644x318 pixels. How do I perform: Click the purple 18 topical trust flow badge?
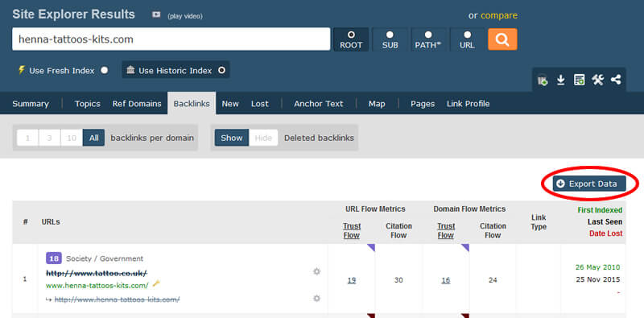[54, 258]
